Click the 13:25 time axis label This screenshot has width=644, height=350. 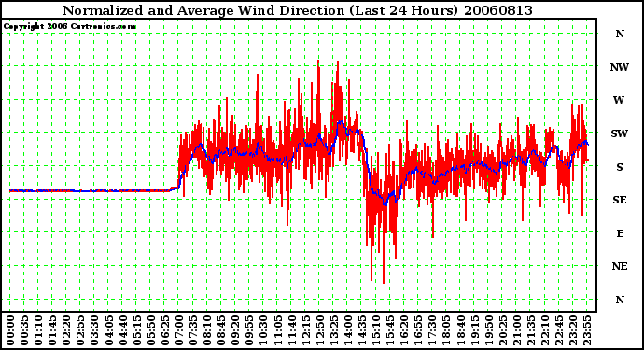[x=334, y=330]
